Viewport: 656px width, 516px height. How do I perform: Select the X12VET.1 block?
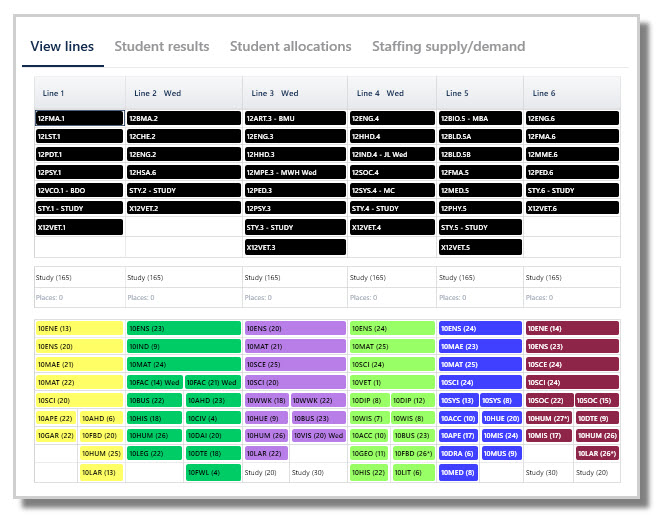(x=79, y=227)
